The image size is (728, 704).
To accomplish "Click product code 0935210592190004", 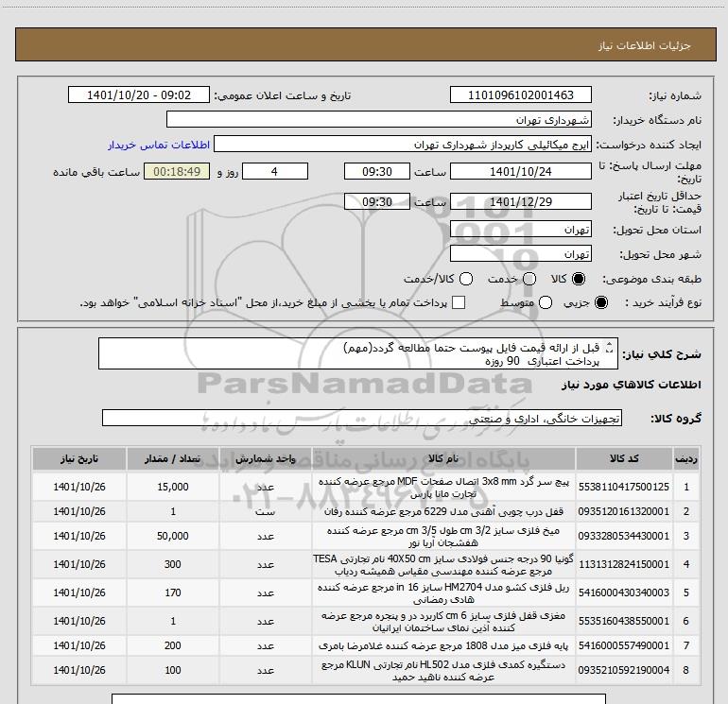I will click(x=624, y=670).
